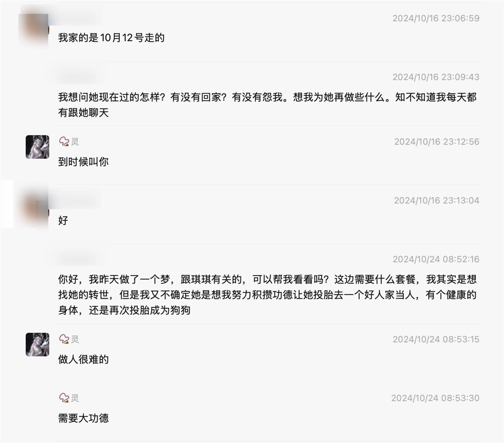Select the sender name 灵 above "到时候叫你"
Viewport: 504px width, 443px height.
pos(75,141)
